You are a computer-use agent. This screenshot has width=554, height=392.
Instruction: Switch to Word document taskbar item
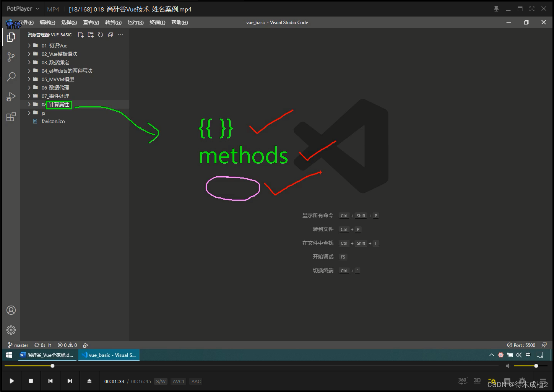(x=47, y=355)
